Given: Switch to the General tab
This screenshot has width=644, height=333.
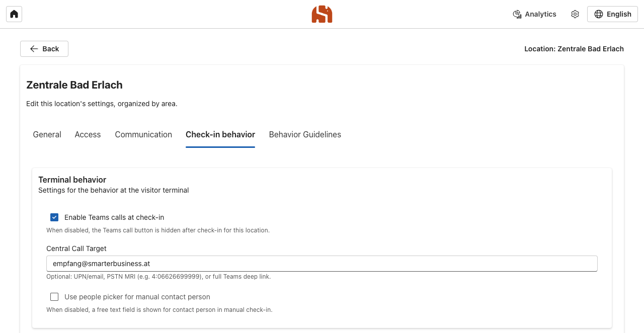Looking at the screenshot, I should coord(47,134).
